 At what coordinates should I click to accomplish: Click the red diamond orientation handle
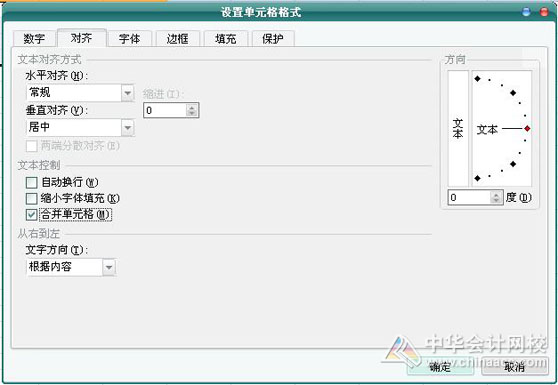tap(527, 128)
